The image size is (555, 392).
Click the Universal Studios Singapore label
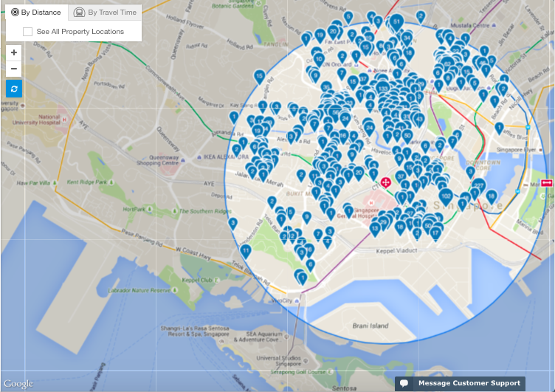point(279,361)
